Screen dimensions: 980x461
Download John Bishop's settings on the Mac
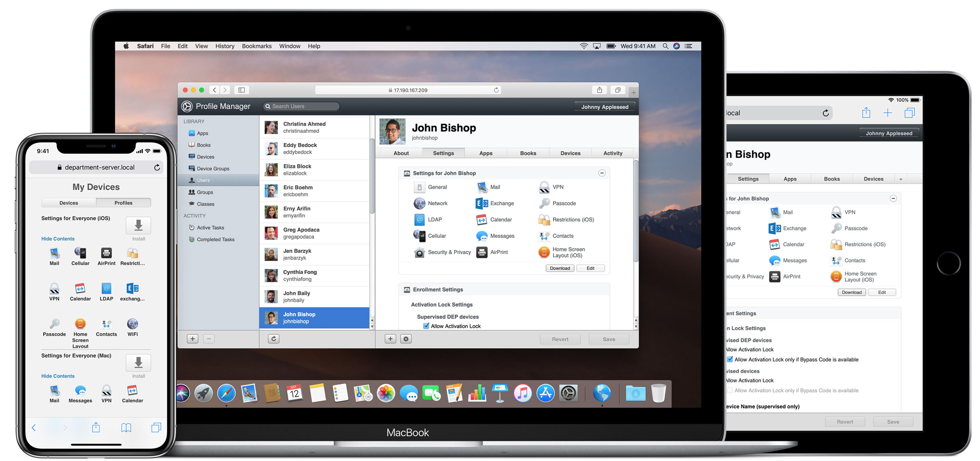tap(560, 268)
